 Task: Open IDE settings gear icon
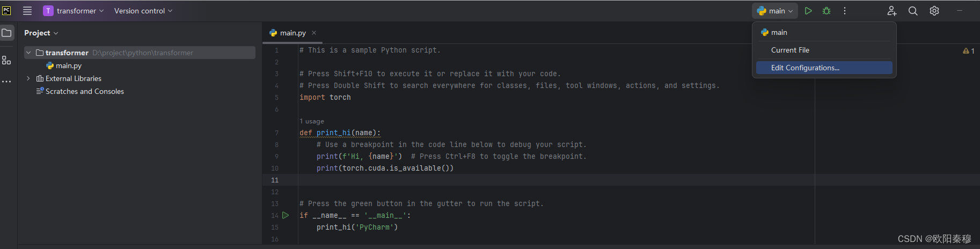(934, 11)
